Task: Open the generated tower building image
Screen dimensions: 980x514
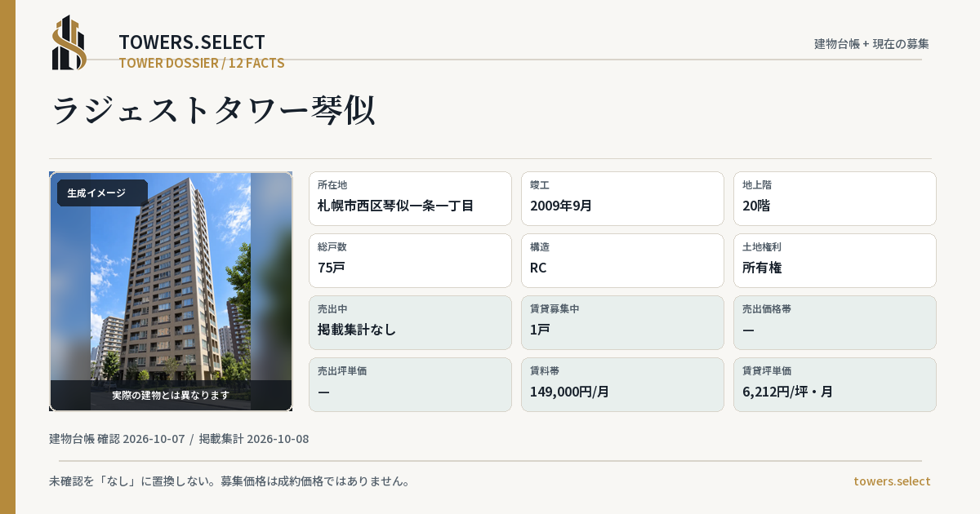Action: click(x=171, y=291)
